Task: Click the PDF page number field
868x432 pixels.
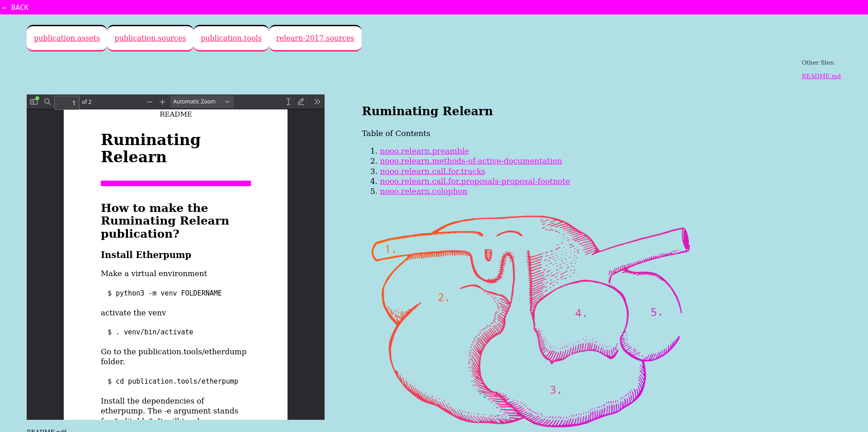Action: tap(67, 103)
